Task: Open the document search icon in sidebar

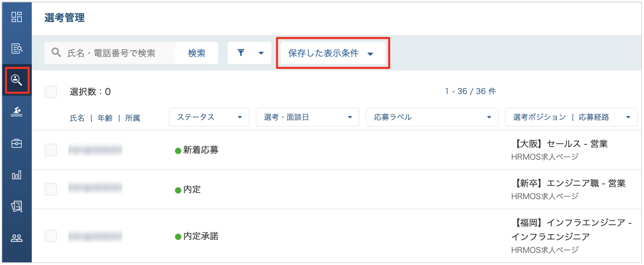Action: click(x=17, y=49)
